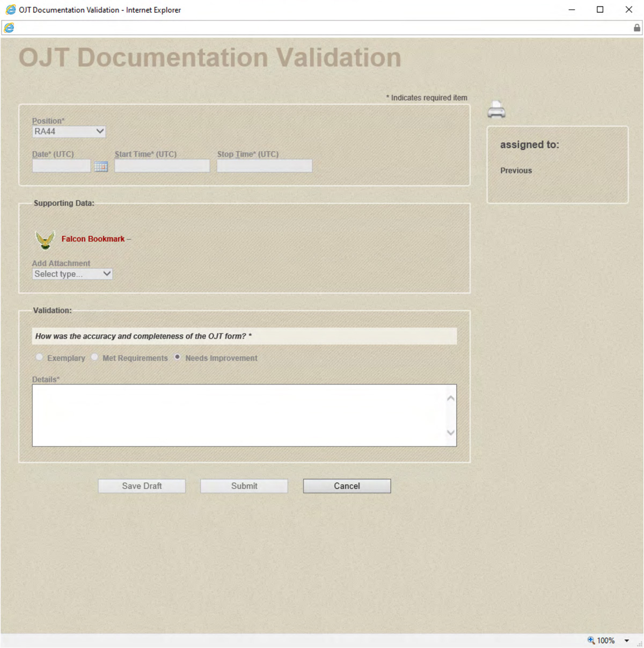Click the Internet Explorer icon in address bar
The image size is (644, 648).
(9, 28)
